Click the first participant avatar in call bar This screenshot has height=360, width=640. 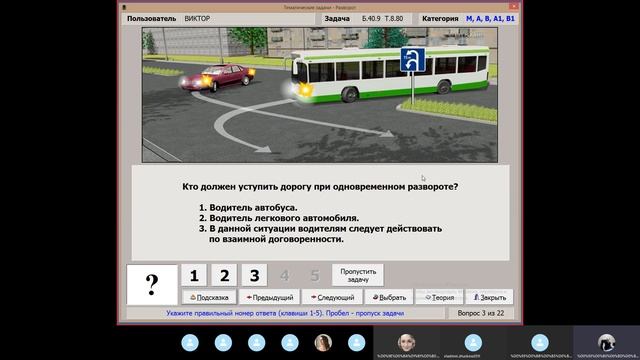[x=190, y=342]
